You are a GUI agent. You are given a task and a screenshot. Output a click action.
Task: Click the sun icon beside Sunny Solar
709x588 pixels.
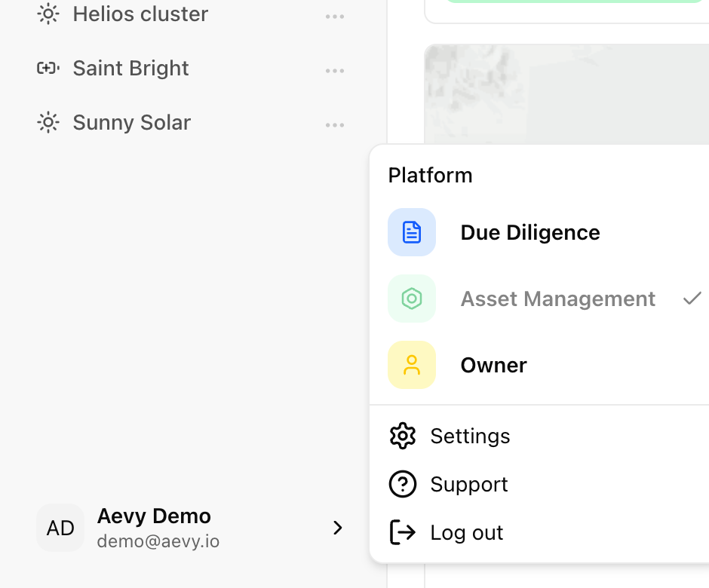click(48, 122)
